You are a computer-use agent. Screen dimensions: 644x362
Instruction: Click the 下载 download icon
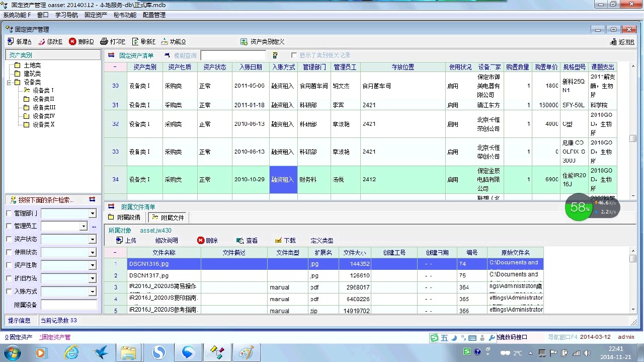tap(278, 241)
